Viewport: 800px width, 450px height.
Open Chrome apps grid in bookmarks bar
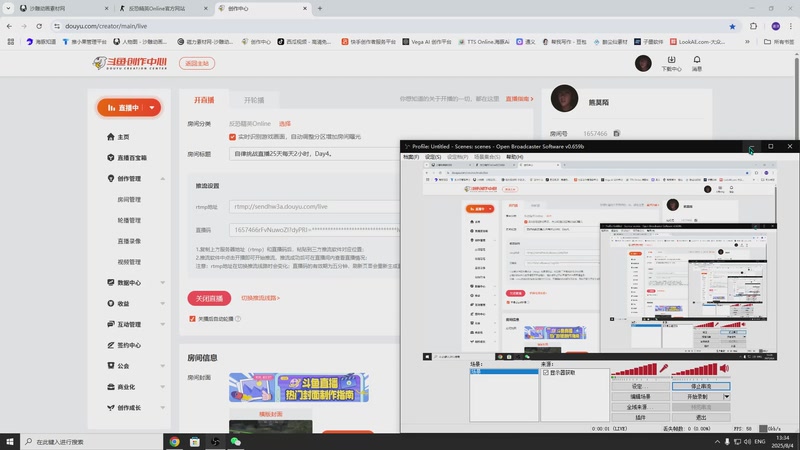click(11, 42)
